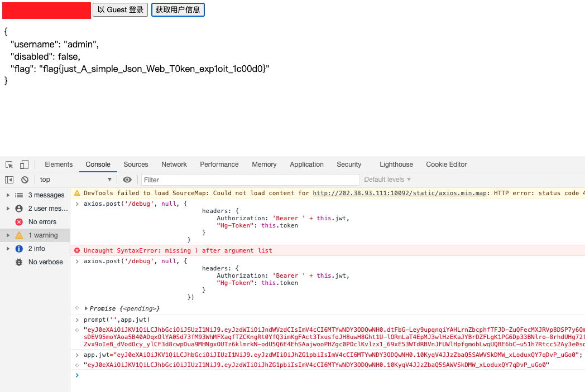585x392 pixels.
Task: Hide the console sidebar panel icon
Action: click(x=9, y=180)
